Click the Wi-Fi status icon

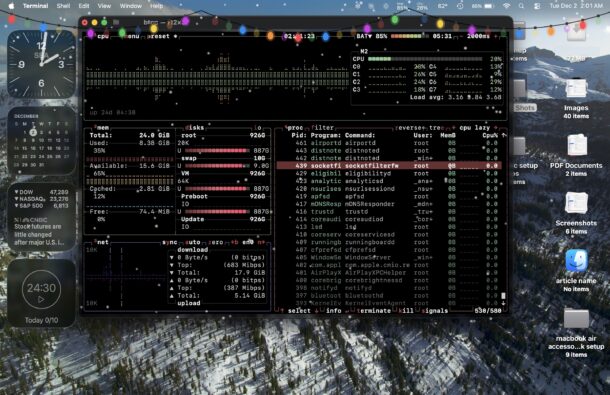(x=506, y=6)
